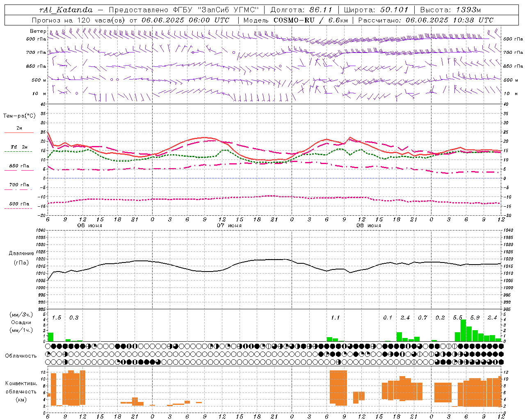Click the 500 гПа temperature legend entry

pos(19,204)
